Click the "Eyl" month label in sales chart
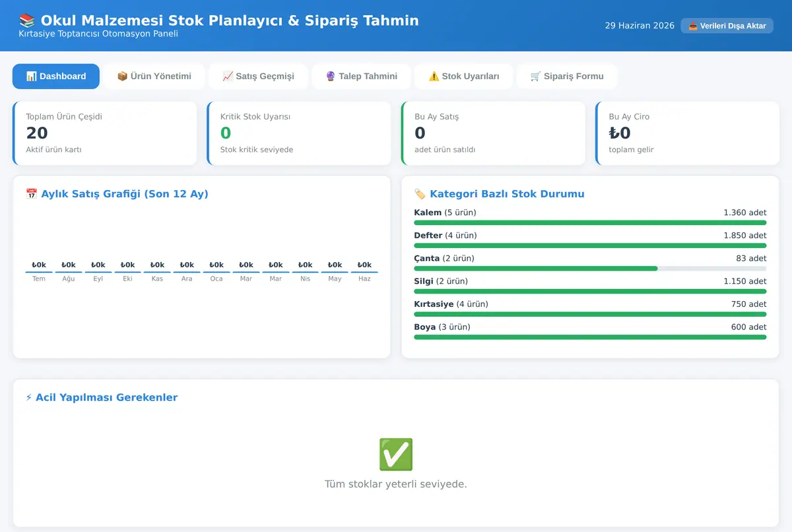 click(x=98, y=279)
